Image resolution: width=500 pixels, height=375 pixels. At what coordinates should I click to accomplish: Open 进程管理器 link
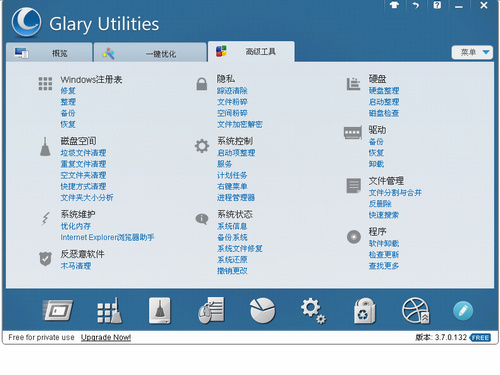pyautogui.click(x=236, y=197)
